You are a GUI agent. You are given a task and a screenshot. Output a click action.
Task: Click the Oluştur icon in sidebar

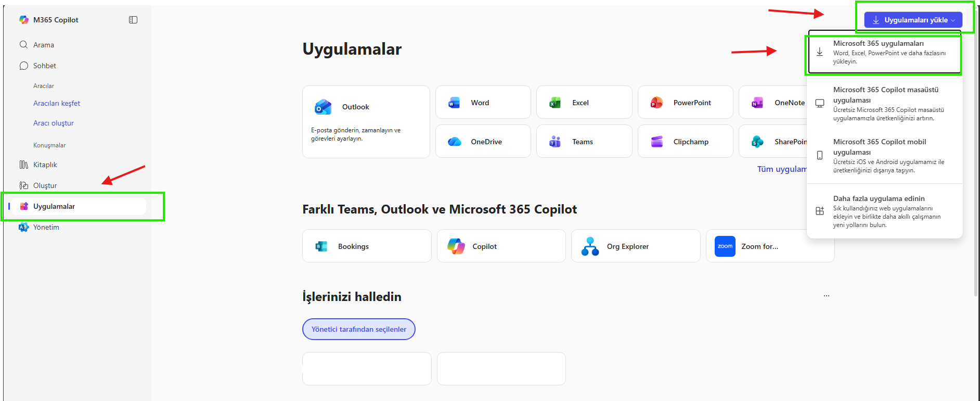point(23,185)
